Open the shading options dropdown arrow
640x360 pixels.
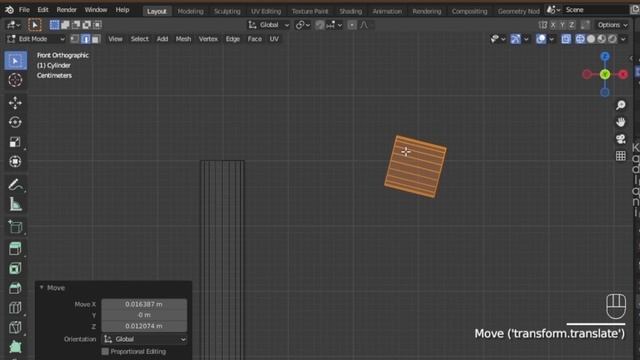(x=623, y=39)
